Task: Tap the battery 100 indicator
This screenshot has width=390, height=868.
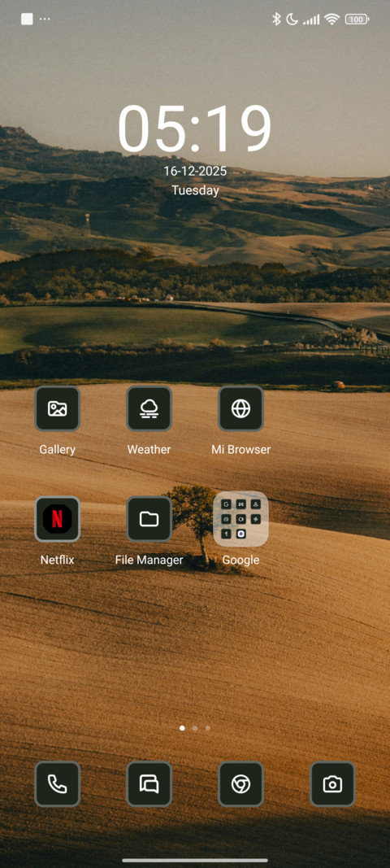Action: click(x=357, y=20)
